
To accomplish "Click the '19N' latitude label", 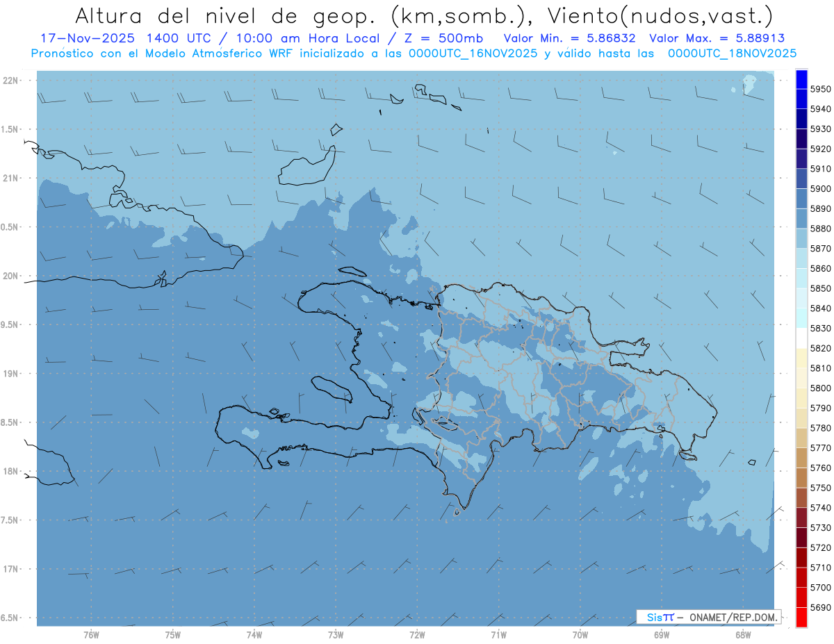I will click(x=10, y=373).
